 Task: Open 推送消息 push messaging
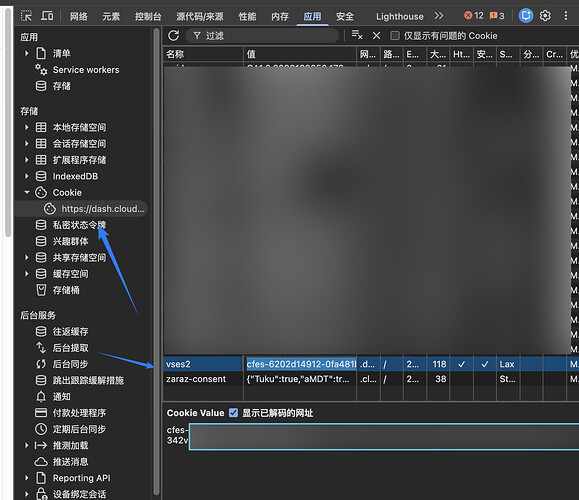coord(70,462)
